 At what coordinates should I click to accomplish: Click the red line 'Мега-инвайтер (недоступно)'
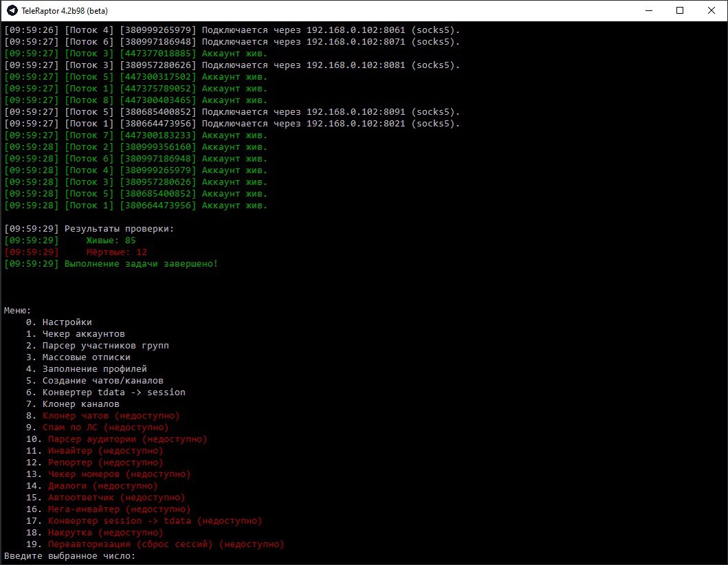click(120, 509)
